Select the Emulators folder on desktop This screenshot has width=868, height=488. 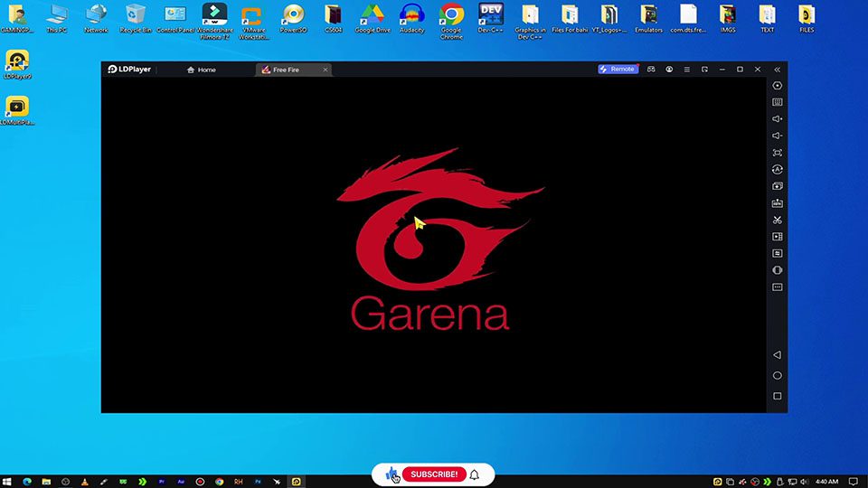click(649, 19)
